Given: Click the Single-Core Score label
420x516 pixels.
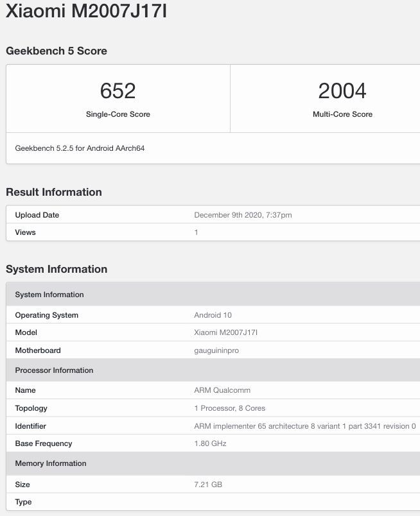Looking at the screenshot, I should (x=118, y=114).
